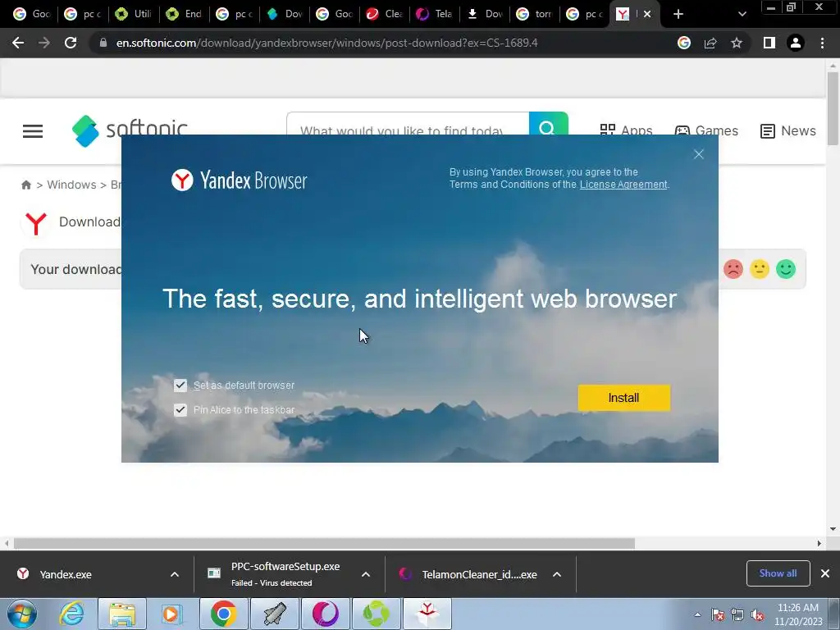Switch to the Utili tab
The width and height of the screenshot is (840, 630).
click(x=134, y=14)
